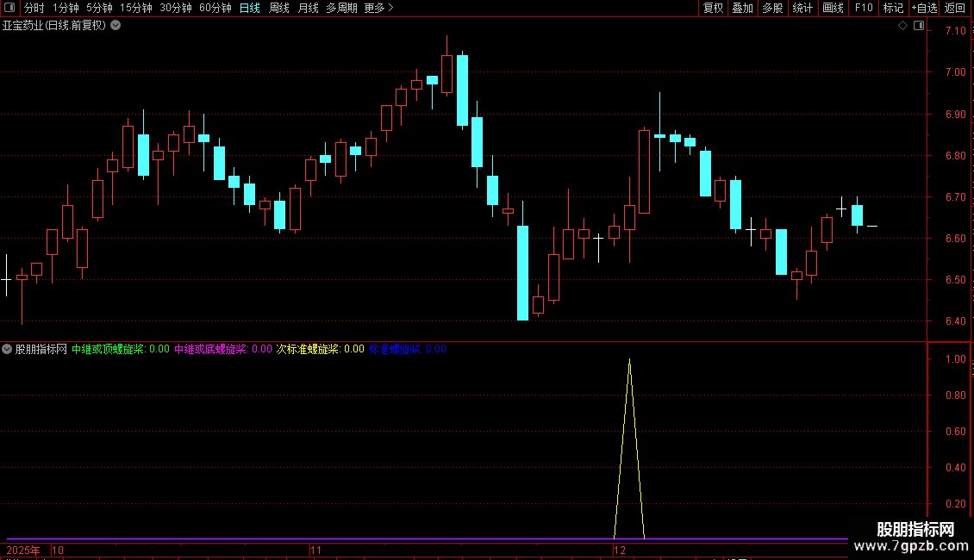Open the 股朋指标网 indicator dropdown

7,349
